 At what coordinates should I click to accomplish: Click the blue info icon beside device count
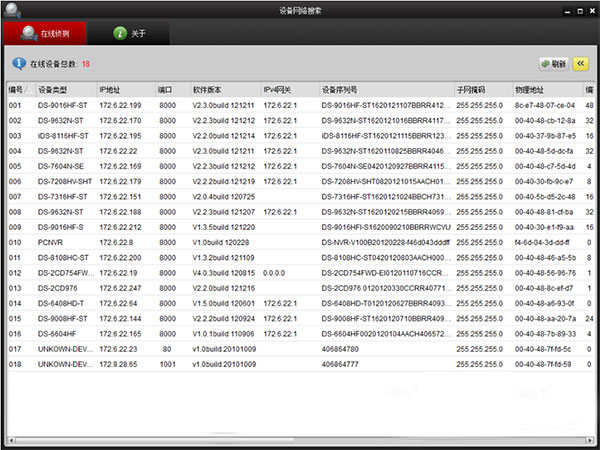tap(19, 64)
